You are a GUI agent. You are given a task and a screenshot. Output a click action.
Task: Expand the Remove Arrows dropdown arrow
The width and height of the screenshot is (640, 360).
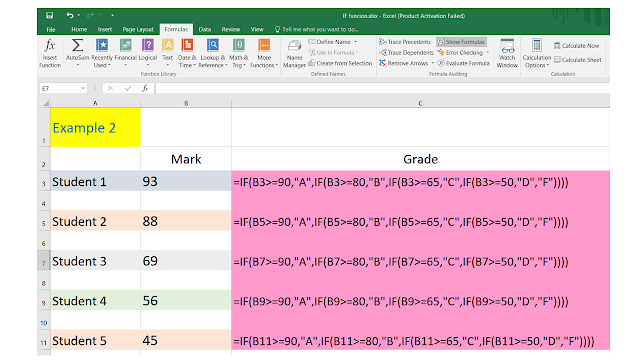pyautogui.click(x=433, y=63)
